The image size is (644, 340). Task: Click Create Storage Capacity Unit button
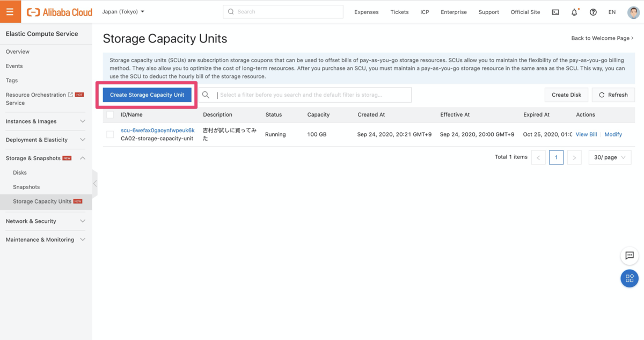point(147,95)
